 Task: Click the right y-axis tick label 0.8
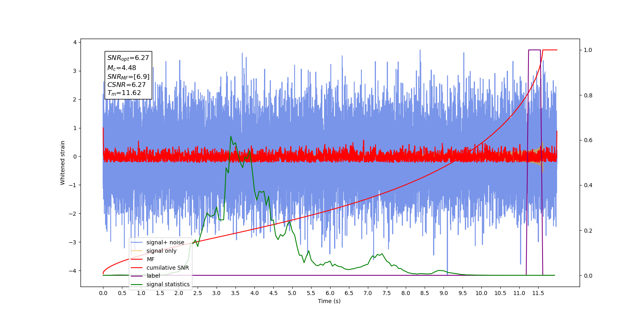588,95
